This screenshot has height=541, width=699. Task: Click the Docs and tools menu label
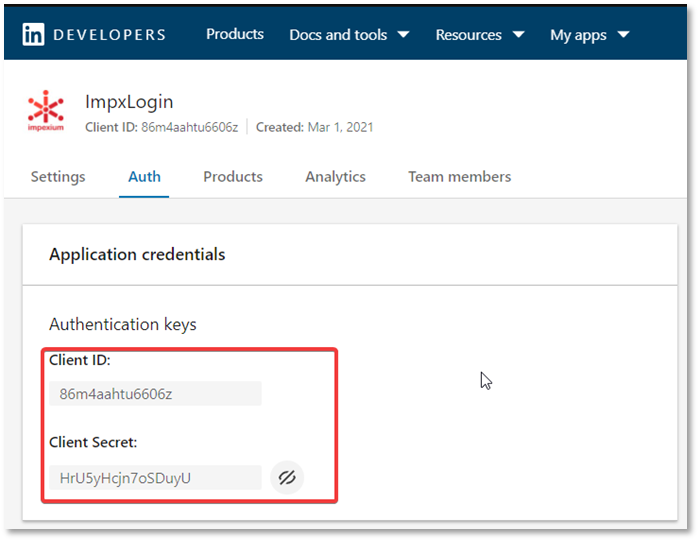tap(338, 35)
